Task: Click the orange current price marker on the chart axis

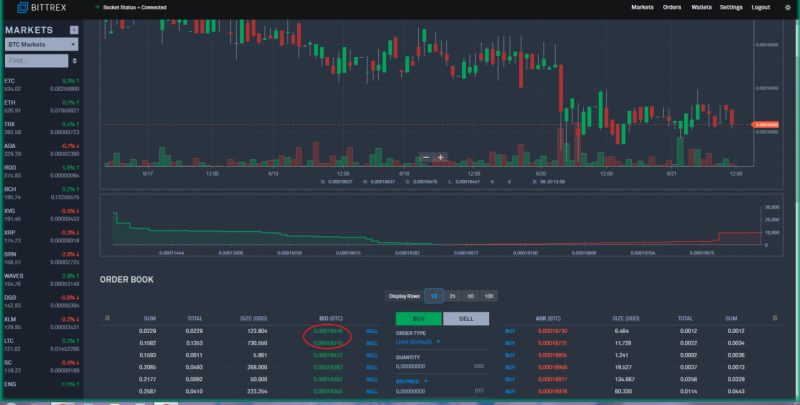Action: [766, 125]
